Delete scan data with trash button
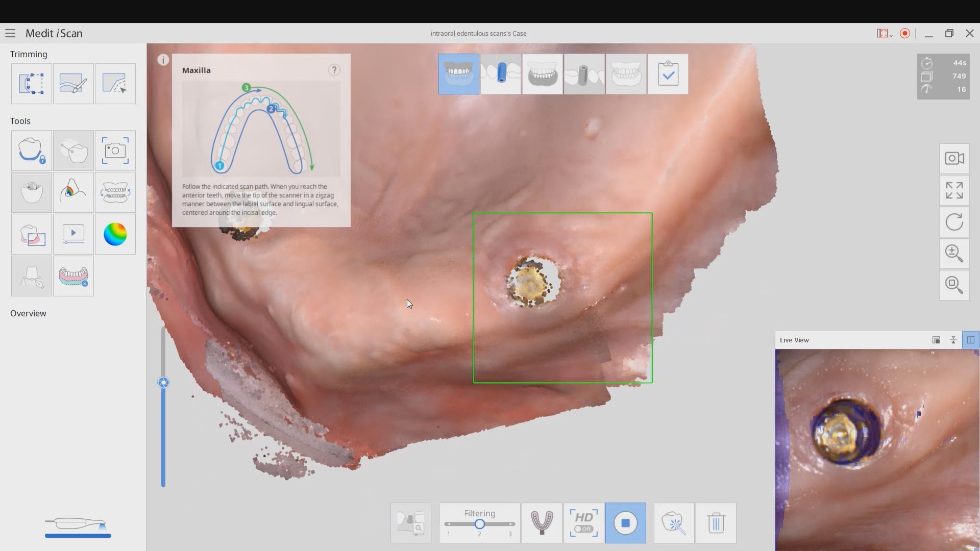 point(716,523)
